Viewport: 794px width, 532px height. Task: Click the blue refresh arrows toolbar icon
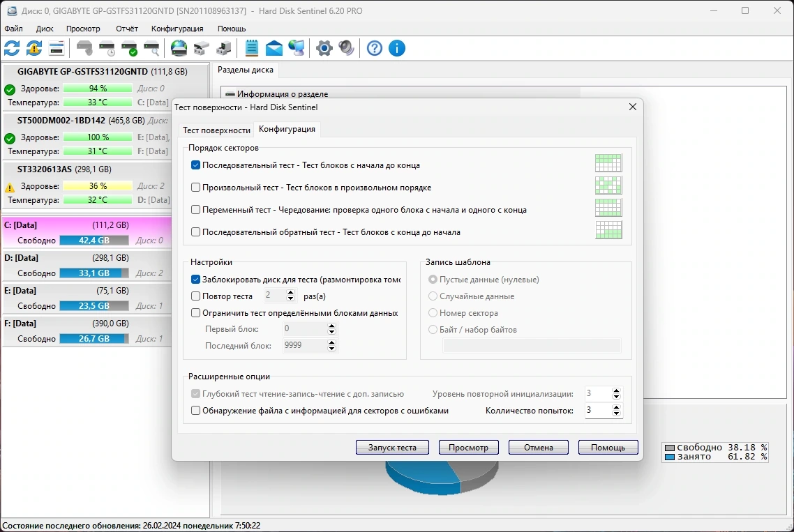pyautogui.click(x=12, y=49)
